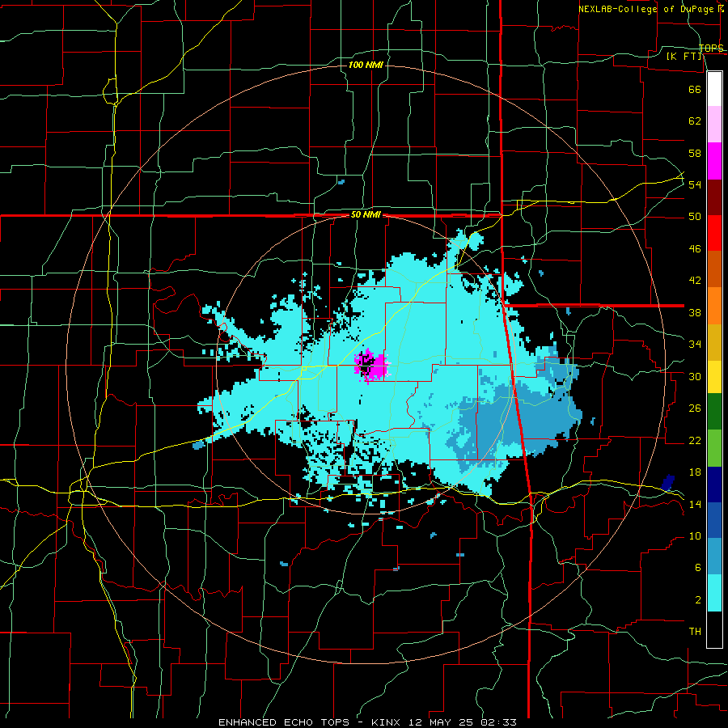
Task: Click the "22" scale number
Action: click(x=695, y=441)
